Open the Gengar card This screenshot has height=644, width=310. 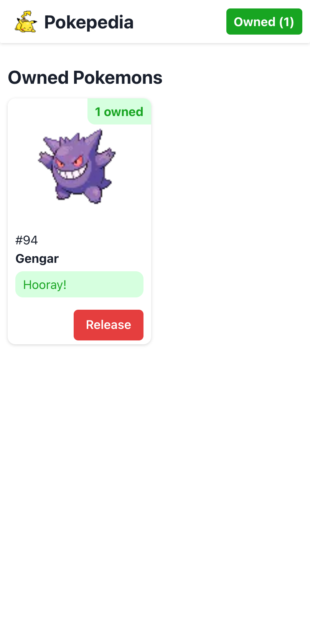(79, 221)
